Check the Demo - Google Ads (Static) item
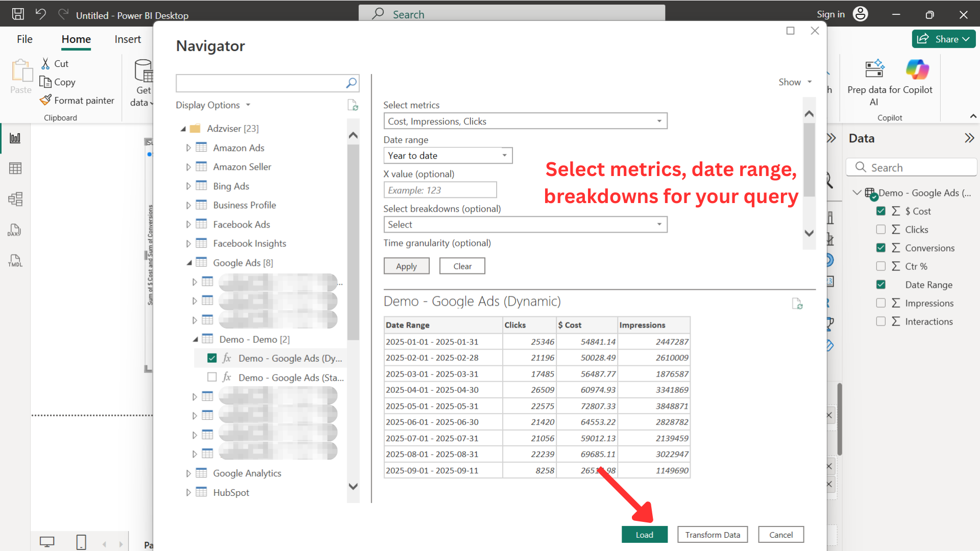 [212, 377]
